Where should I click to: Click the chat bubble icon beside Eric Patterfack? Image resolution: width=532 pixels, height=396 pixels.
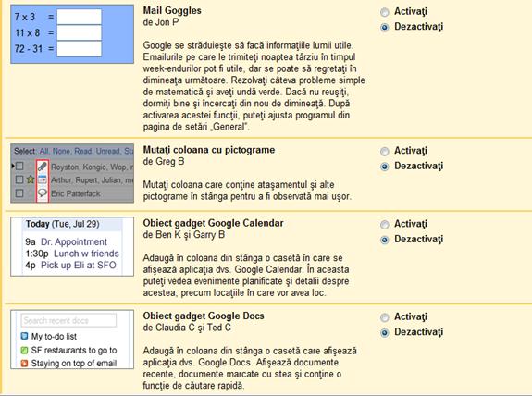(42, 193)
